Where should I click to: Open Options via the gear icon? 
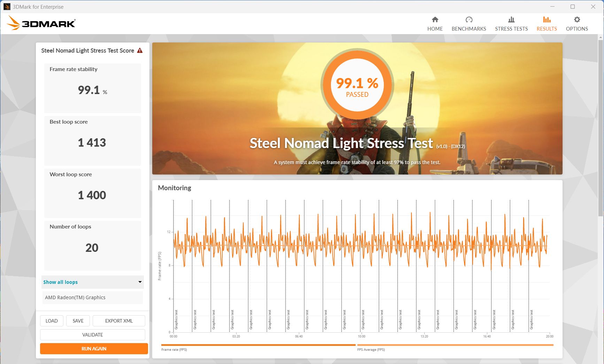click(577, 20)
